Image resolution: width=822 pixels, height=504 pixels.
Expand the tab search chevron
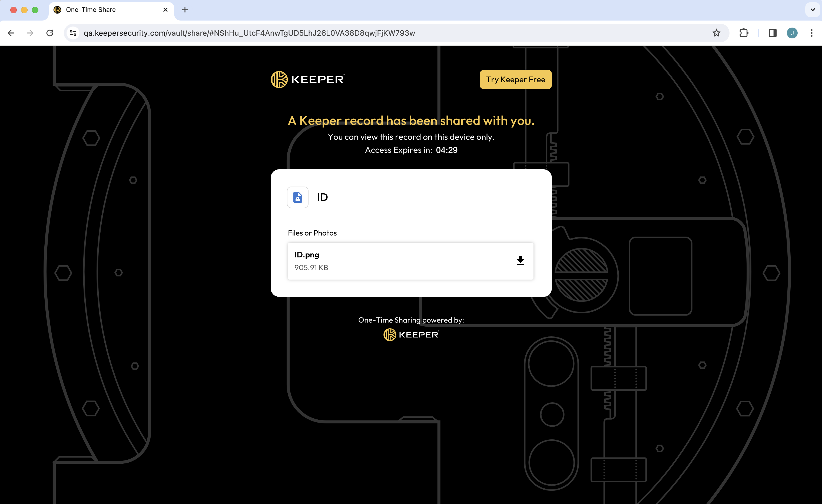(x=812, y=10)
